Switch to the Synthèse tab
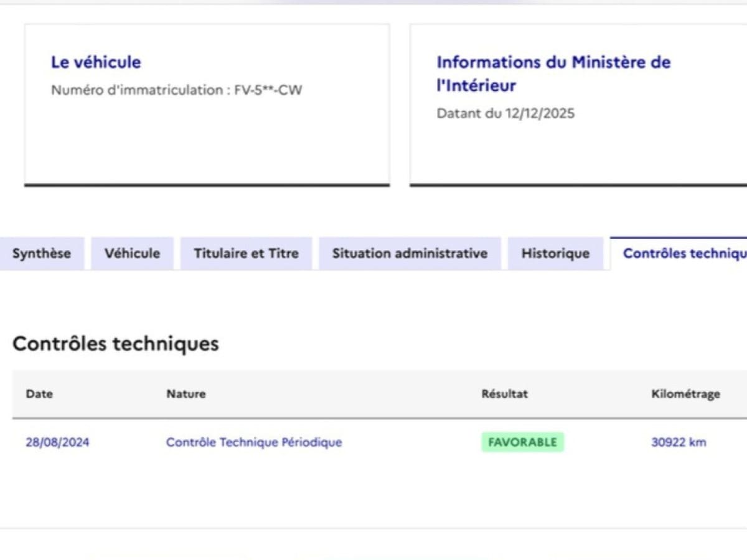The image size is (747, 560). tap(42, 253)
